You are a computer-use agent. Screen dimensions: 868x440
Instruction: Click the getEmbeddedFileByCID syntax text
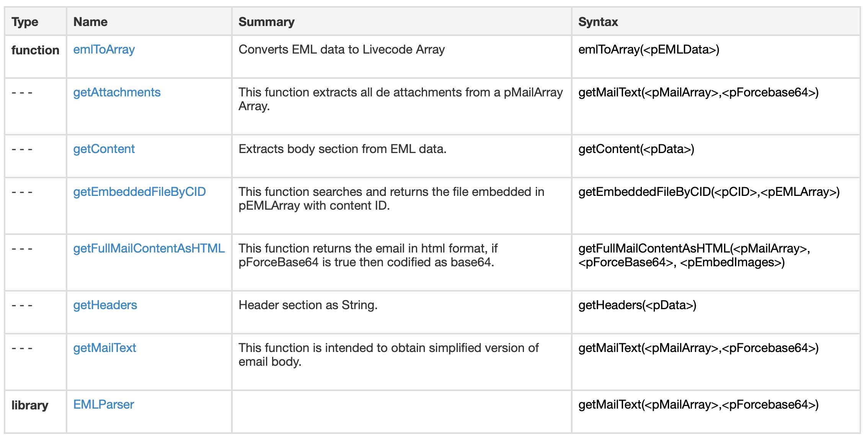point(709,192)
